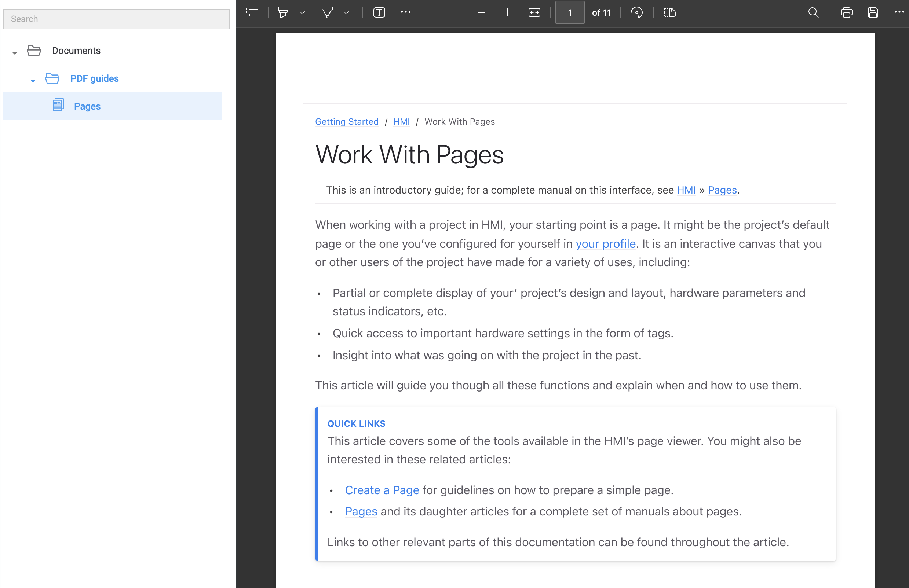Click the sidebar Search field
The width and height of the screenshot is (909, 588).
(x=116, y=19)
